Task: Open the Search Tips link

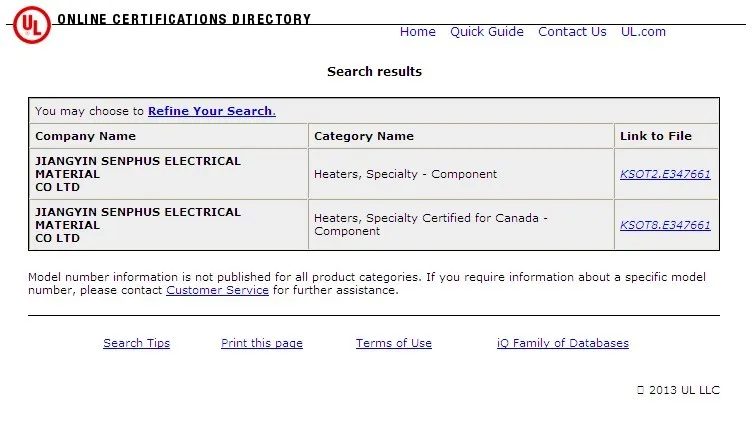Action: pos(136,343)
